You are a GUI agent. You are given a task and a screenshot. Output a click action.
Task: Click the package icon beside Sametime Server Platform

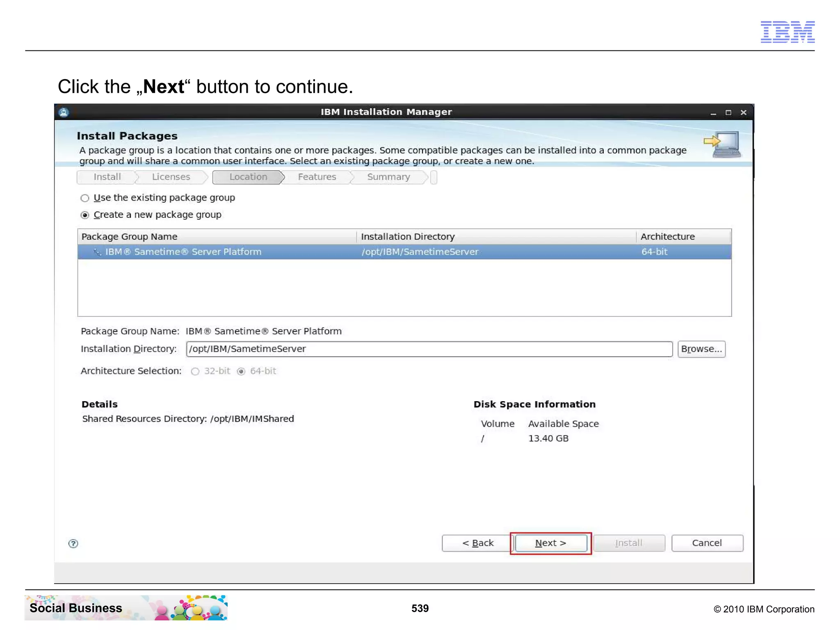pos(97,252)
